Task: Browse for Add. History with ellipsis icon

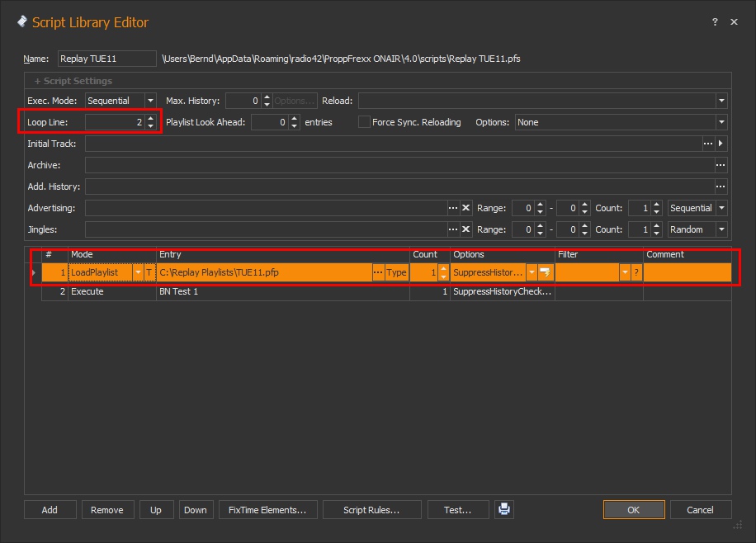Action: pyautogui.click(x=721, y=187)
